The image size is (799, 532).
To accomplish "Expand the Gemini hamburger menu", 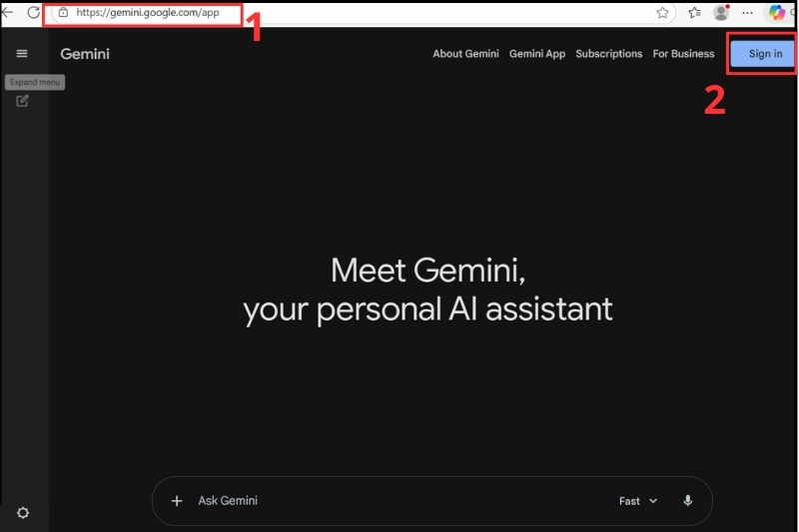I will pyautogui.click(x=22, y=54).
